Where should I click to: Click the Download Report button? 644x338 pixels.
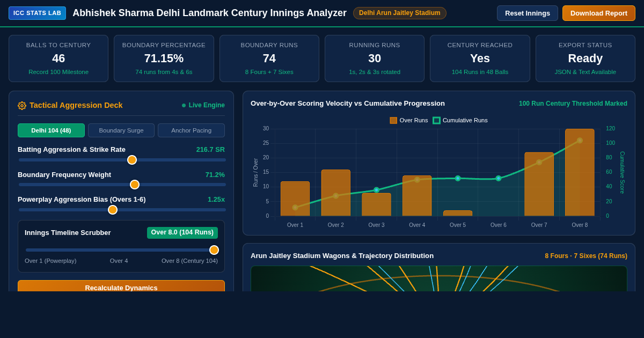pyautogui.click(x=599, y=13)
